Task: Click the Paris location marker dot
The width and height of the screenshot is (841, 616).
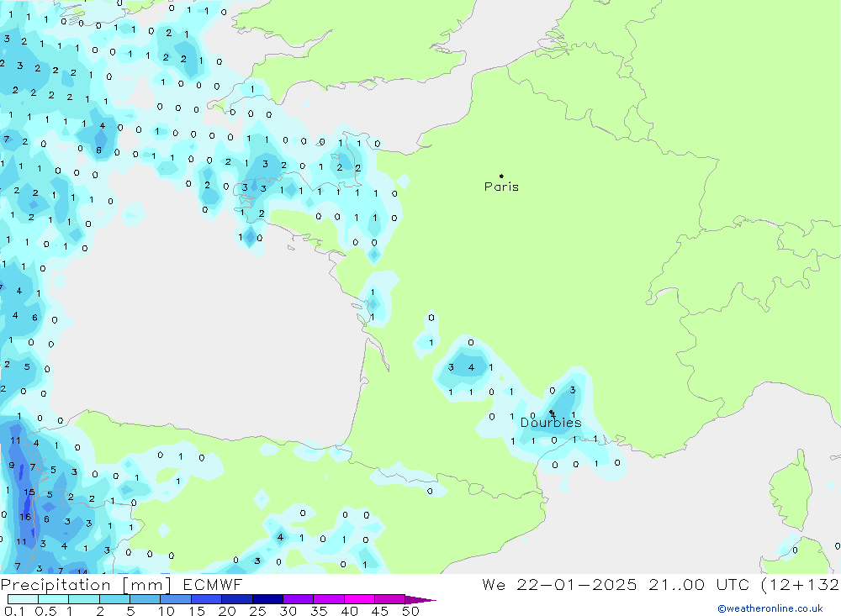Action: click(501, 176)
